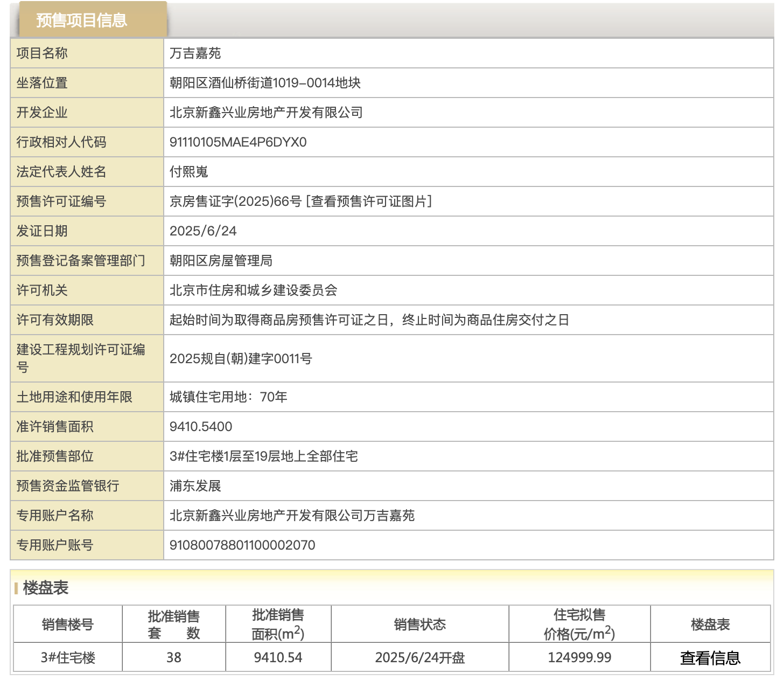Screen dimensions: 784x680
Task: Click 北京市住房和城乡建设委员会 value cell
Action: click(x=253, y=290)
